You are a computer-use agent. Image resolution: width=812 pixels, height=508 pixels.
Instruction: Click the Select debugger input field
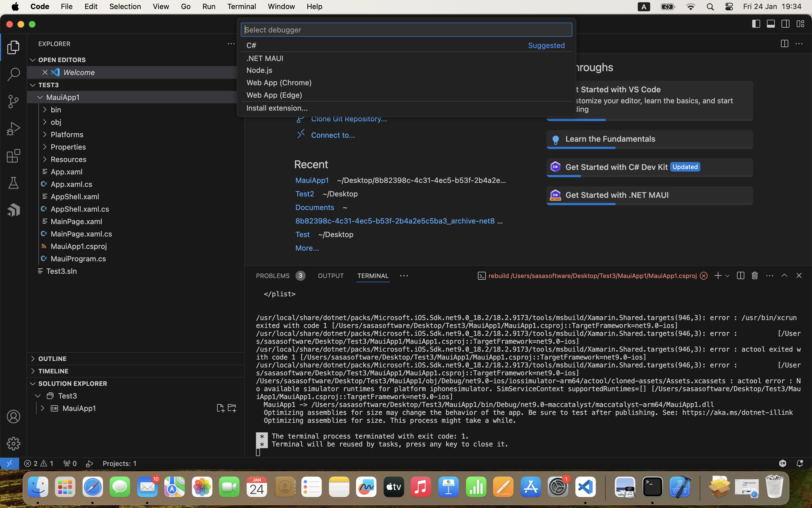(406, 30)
